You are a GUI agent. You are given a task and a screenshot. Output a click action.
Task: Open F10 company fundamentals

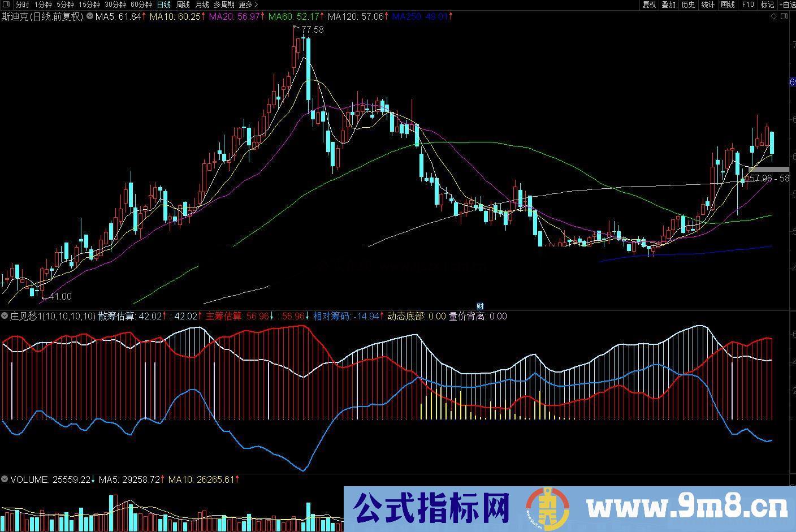pyautogui.click(x=747, y=4)
